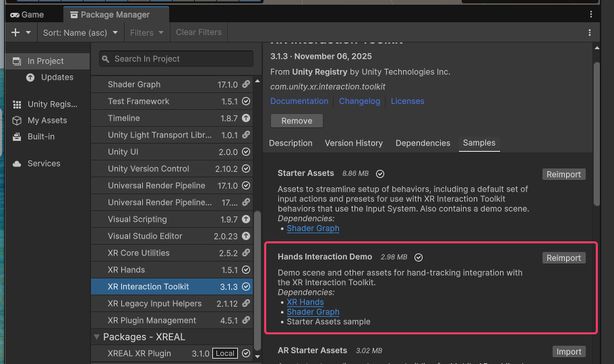Click the Clear Filters button
This screenshot has width=614, height=364.
coord(199,32)
